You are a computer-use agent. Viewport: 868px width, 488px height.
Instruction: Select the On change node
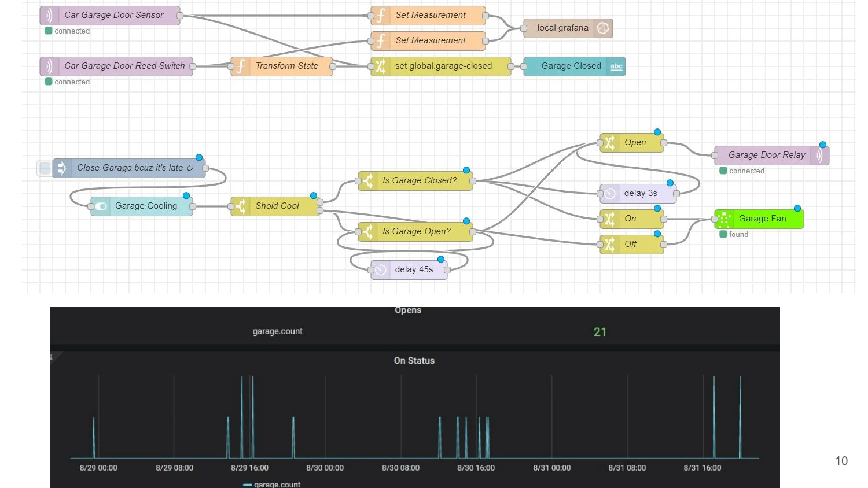(632, 219)
